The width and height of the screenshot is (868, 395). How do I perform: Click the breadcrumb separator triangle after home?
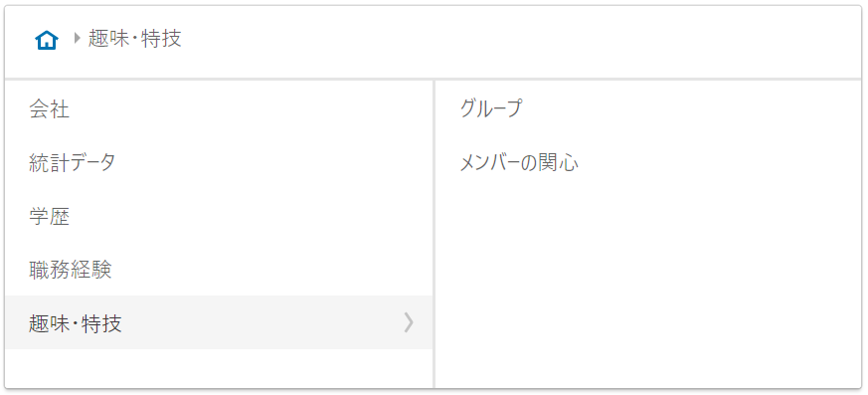tap(77, 38)
